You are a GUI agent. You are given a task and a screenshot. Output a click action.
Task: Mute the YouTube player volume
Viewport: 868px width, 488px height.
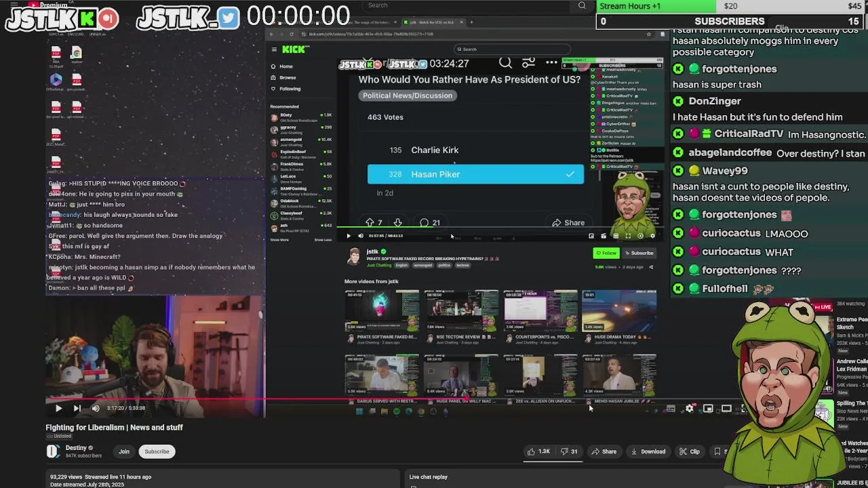point(96,408)
